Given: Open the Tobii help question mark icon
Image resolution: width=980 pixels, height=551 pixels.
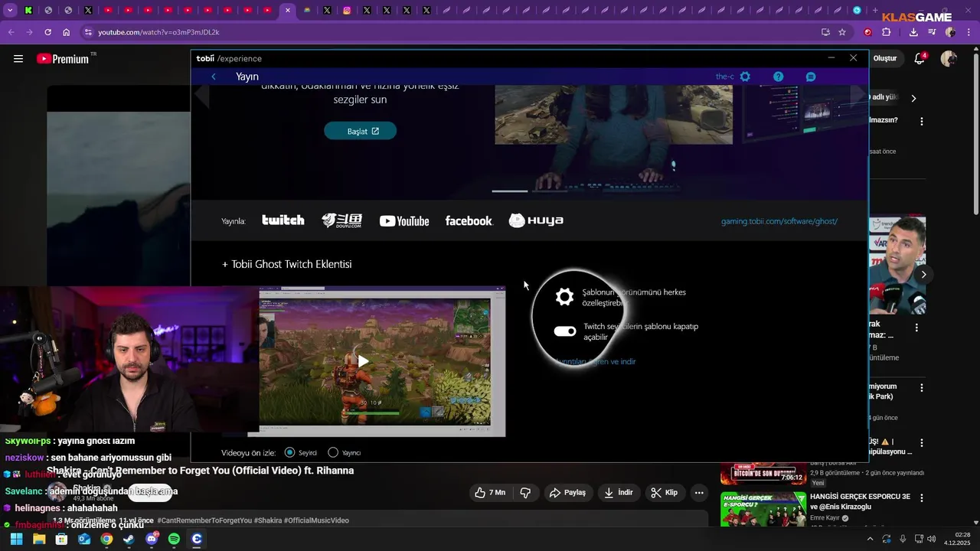Looking at the screenshot, I should point(778,77).
